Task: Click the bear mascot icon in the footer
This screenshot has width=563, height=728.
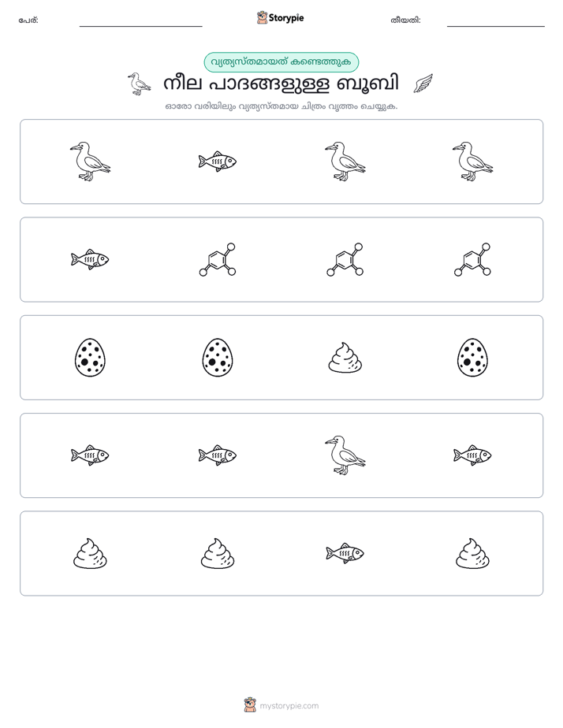Action: click(x=250, y=705)
